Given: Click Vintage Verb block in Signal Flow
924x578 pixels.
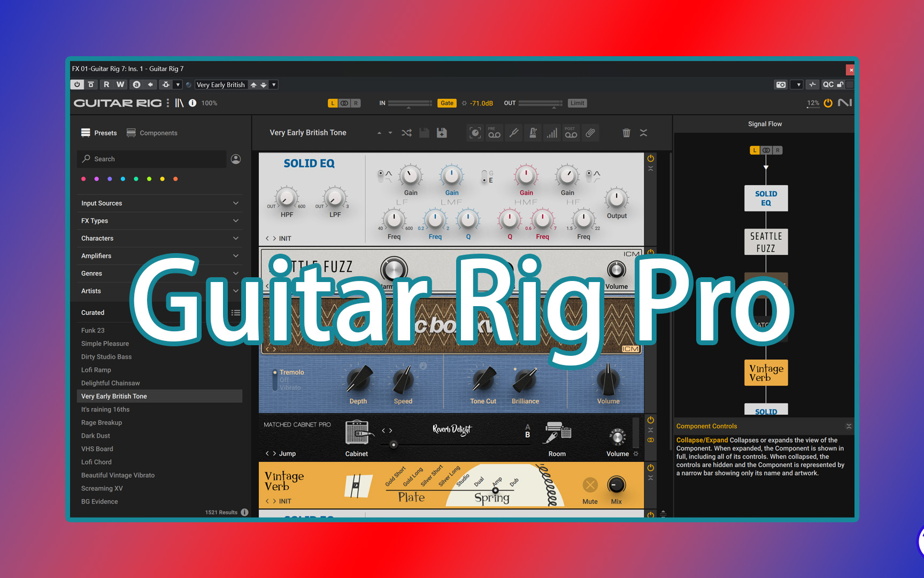Looking at the screenshot, I should 766,372.
